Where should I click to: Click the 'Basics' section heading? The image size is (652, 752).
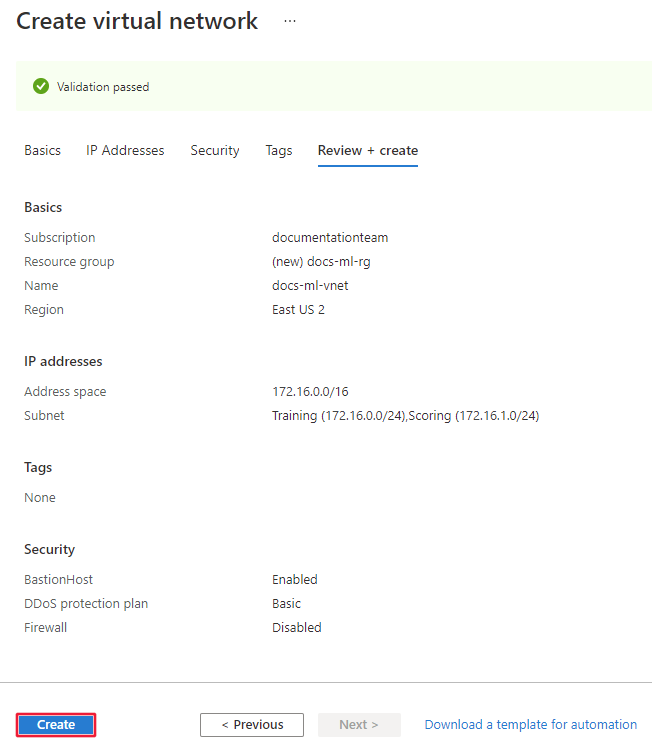43,207
